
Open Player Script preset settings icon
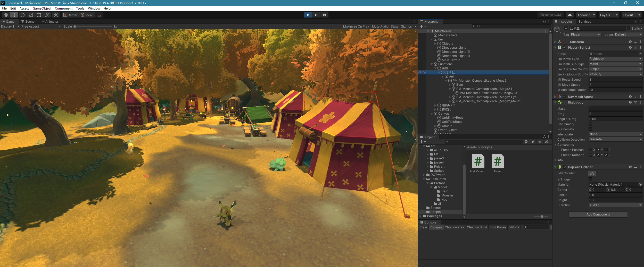635,47
